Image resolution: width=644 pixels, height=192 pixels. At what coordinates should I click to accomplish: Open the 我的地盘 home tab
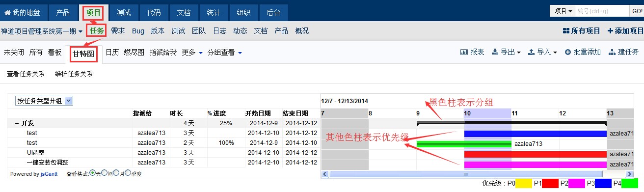click(x=24, y=12)
